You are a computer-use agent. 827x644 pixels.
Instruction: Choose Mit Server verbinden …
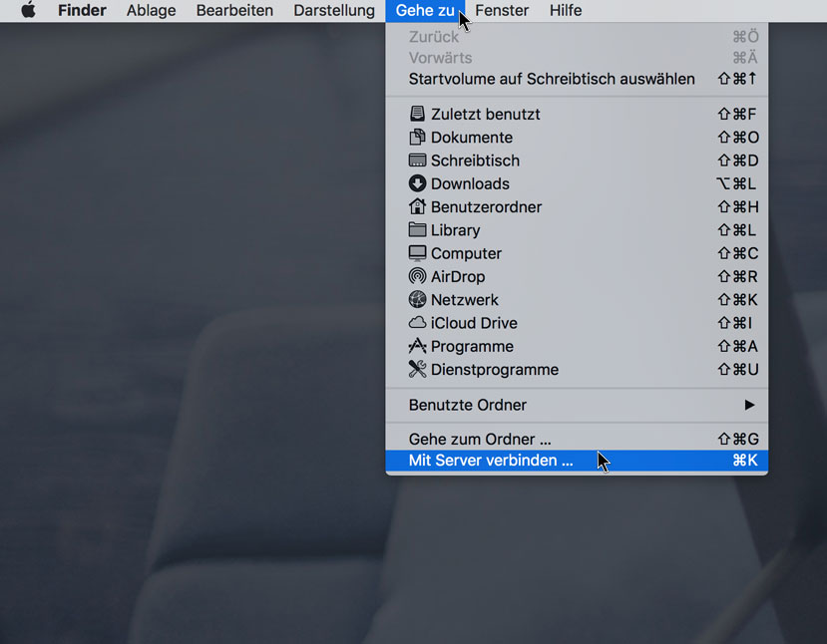(x=577, y=461)
